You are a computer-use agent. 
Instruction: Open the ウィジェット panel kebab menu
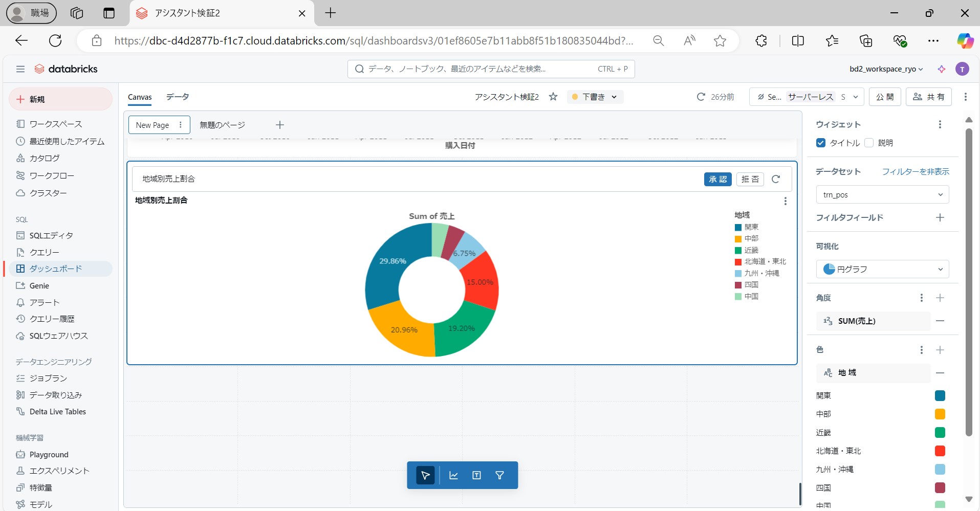click(940, 124)
